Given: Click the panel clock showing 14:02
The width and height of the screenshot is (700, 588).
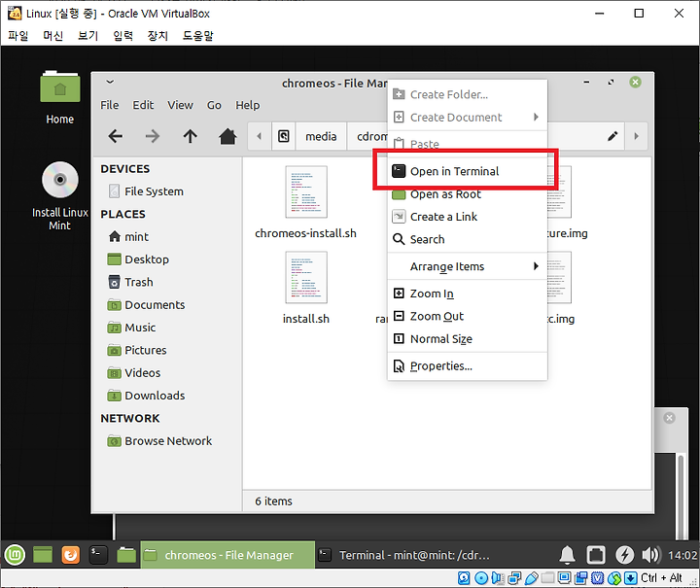Looking at the screenshot, I should (682, 555).
